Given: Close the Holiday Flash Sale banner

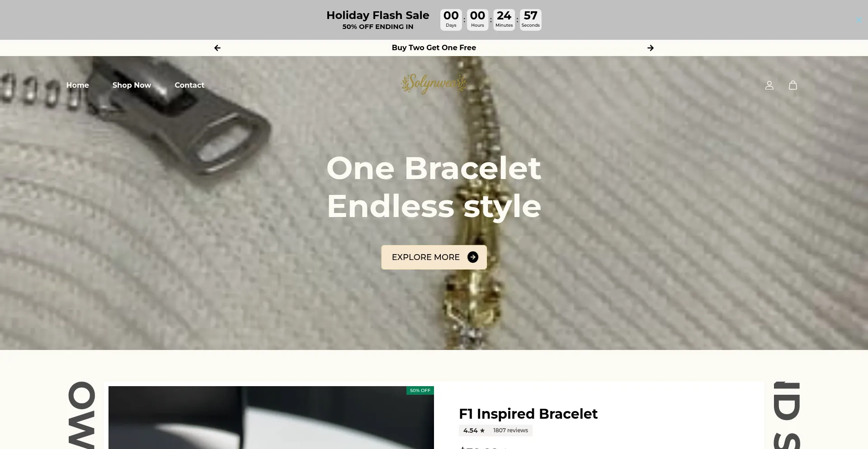Looking at the screenshot, I should pos(859,20).
